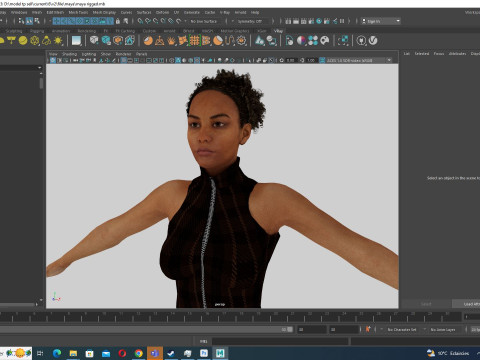Viewport: 480px width, 360px height.
Task: Open Opera browser from the taskbar
Action: coord(122,353)
